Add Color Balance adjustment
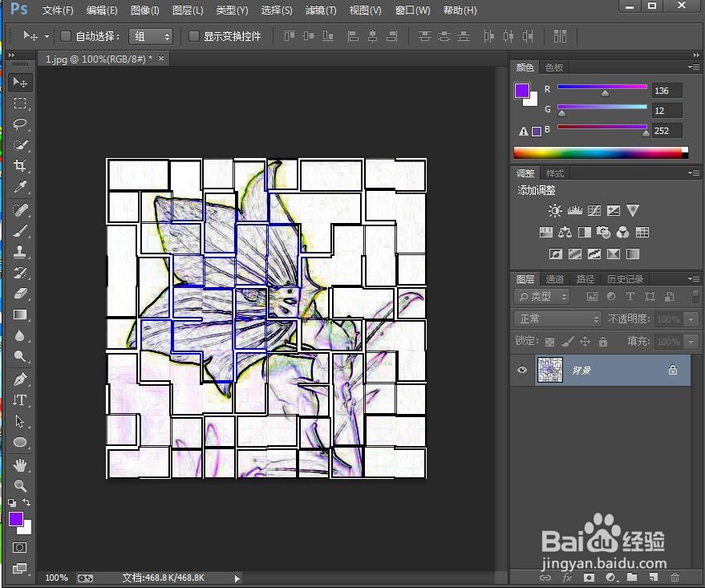705x588 pixels. (x=565, y=232)
